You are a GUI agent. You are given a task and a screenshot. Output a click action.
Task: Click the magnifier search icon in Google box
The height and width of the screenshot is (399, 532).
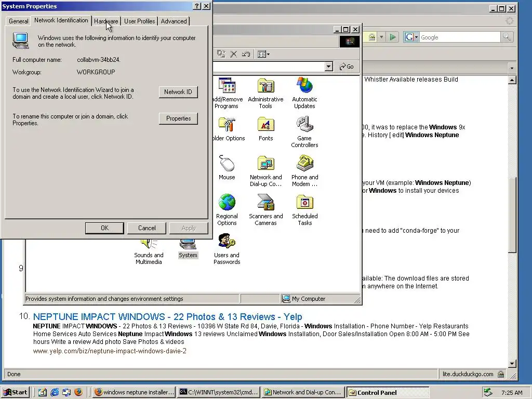click(x=507, y=37)
